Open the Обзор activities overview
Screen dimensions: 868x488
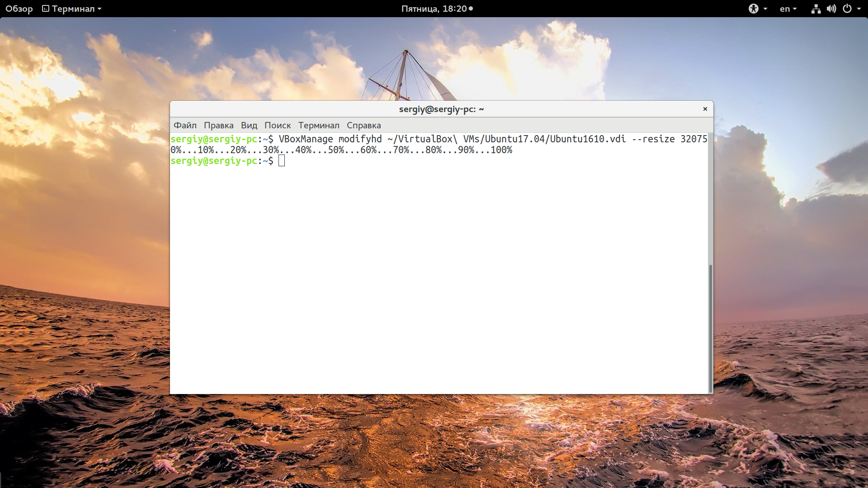click(19, 9)
